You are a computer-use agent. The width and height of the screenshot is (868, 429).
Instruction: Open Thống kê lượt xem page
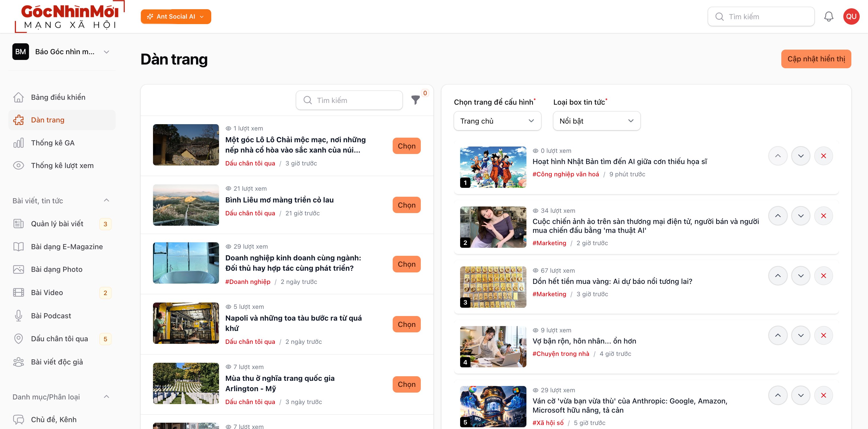tap(62, 165)
